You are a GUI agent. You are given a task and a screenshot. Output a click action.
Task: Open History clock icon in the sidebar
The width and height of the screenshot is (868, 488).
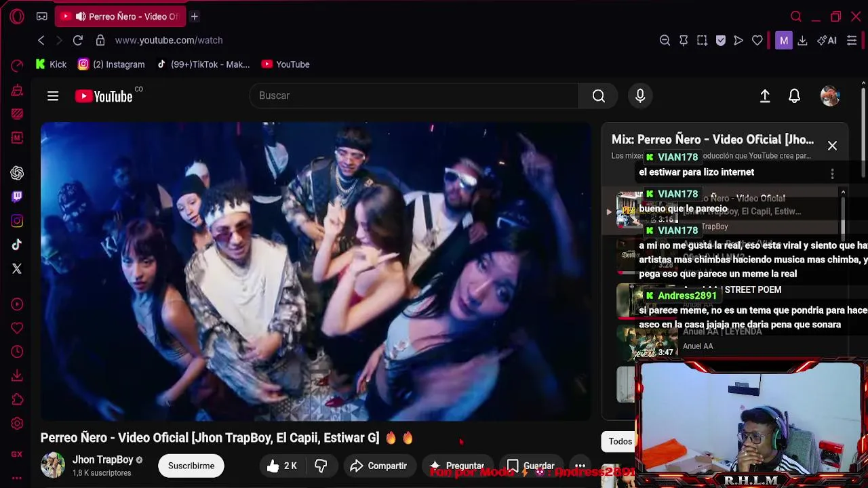17,352
